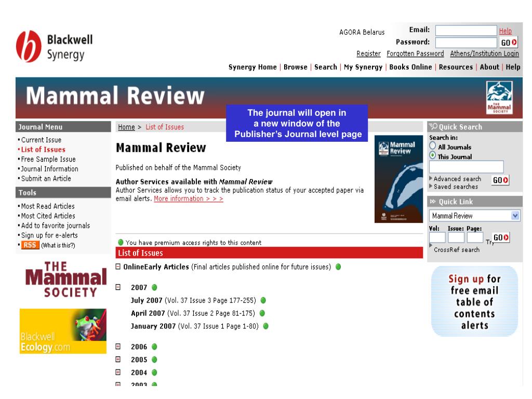Screen dimensions: 532x399
Task: Open Synergy Home in top navigation
Action: click(252, 67)
